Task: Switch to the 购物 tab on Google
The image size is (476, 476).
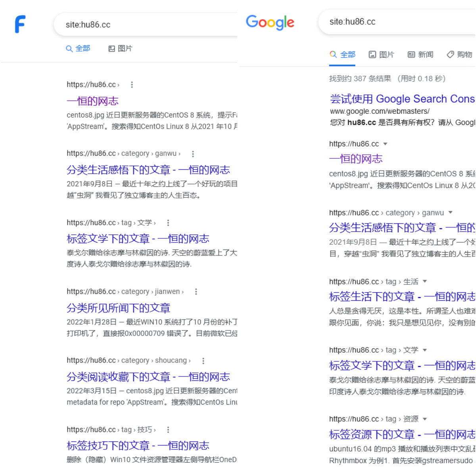Action: tap(459, 55)
